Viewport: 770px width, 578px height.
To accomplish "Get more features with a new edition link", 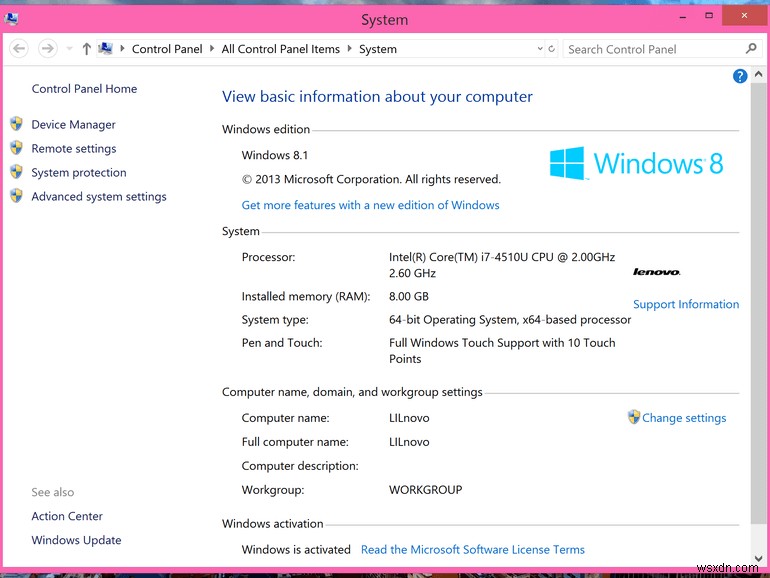I will [x=370, y=205].
